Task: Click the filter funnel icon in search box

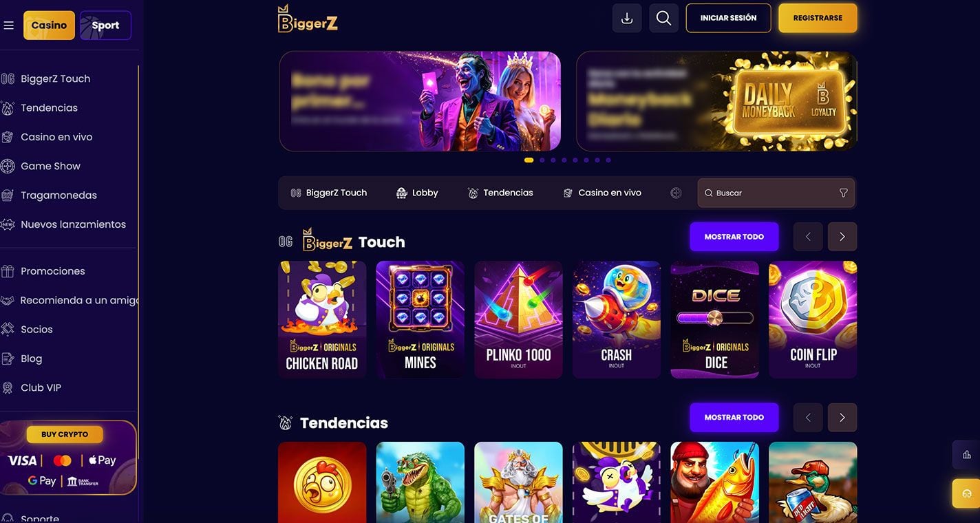Action: [844, 193]
